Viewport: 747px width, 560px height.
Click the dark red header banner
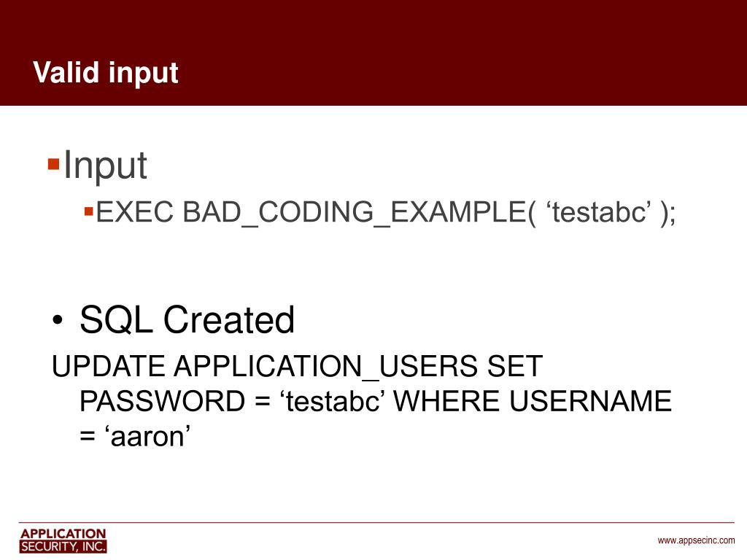[x=373, y=52]
